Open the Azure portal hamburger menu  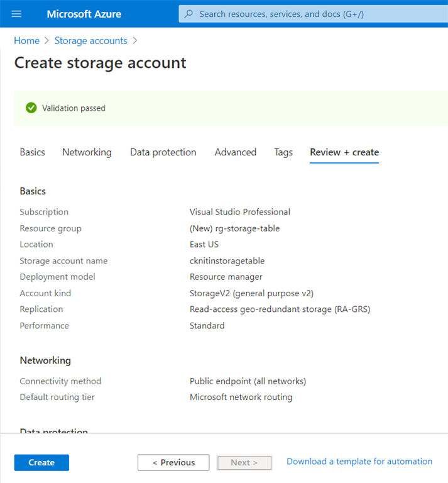tap(16, 14)
